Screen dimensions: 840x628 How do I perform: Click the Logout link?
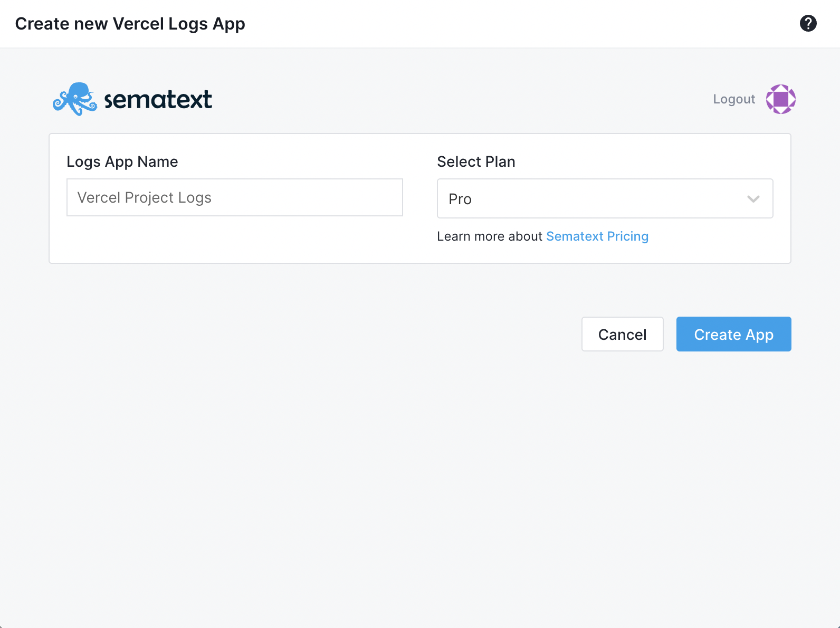[x=734, y=99]
